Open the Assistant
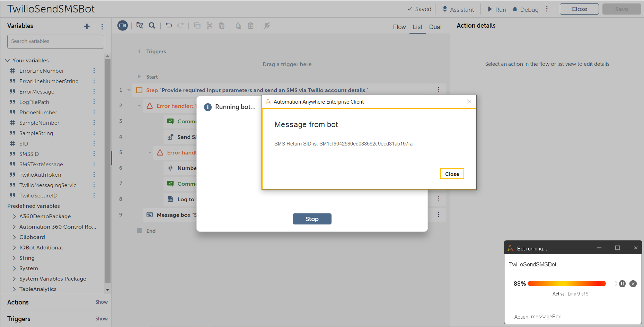The image size is (644, 327). (458, 9)
